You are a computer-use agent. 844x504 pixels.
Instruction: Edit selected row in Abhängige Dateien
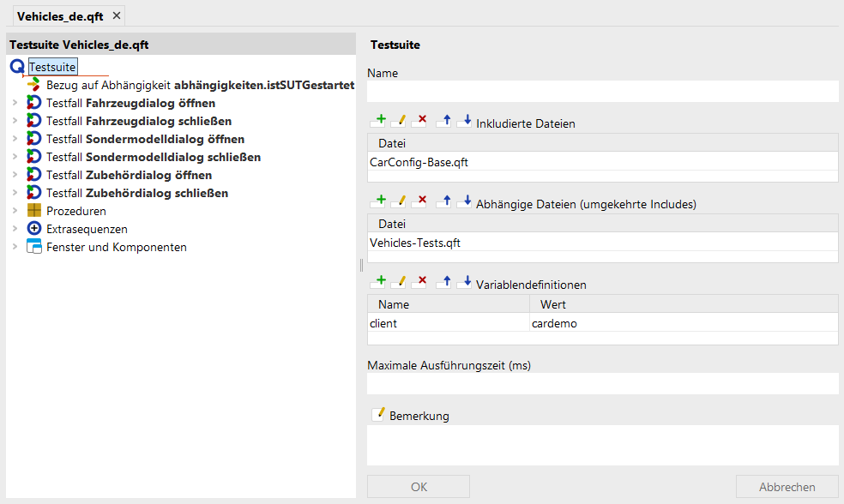(x=399, y=201)
